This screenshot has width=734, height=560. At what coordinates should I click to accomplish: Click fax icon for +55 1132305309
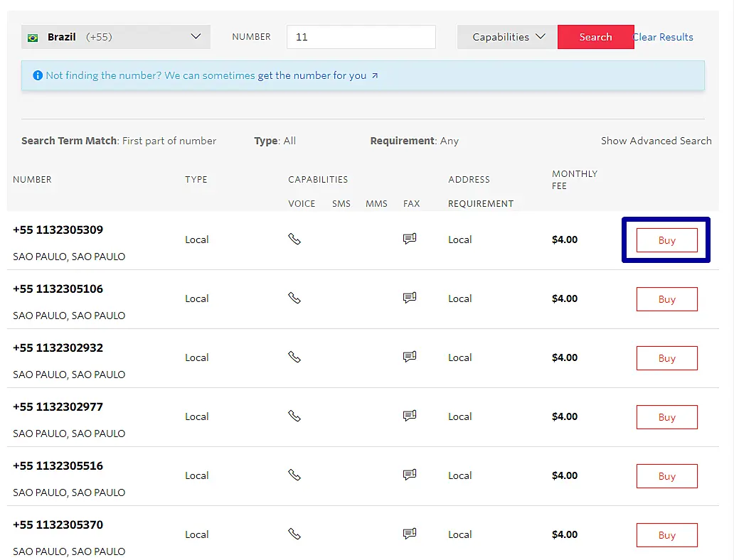click(410, 239)
